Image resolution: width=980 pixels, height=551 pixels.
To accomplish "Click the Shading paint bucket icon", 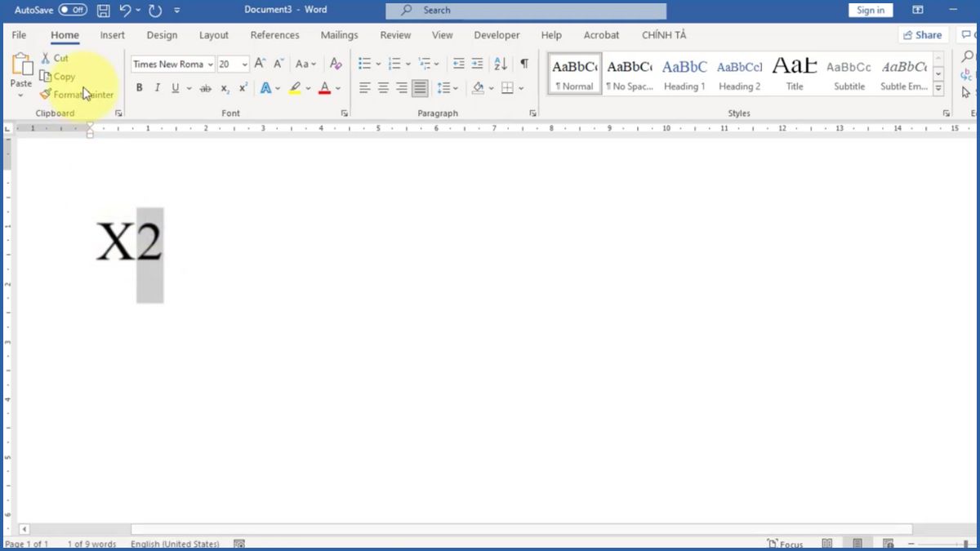I will coord(478,88).
